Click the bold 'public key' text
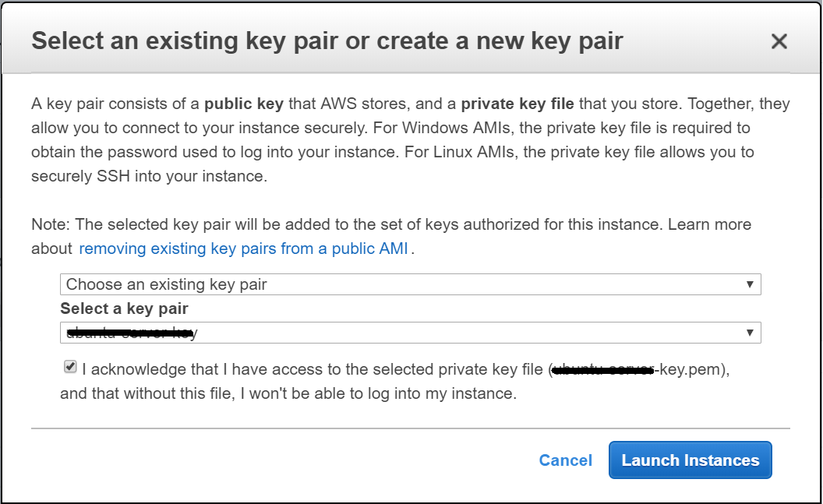Screen dimensions: 823x504 [x=244, y=104]
